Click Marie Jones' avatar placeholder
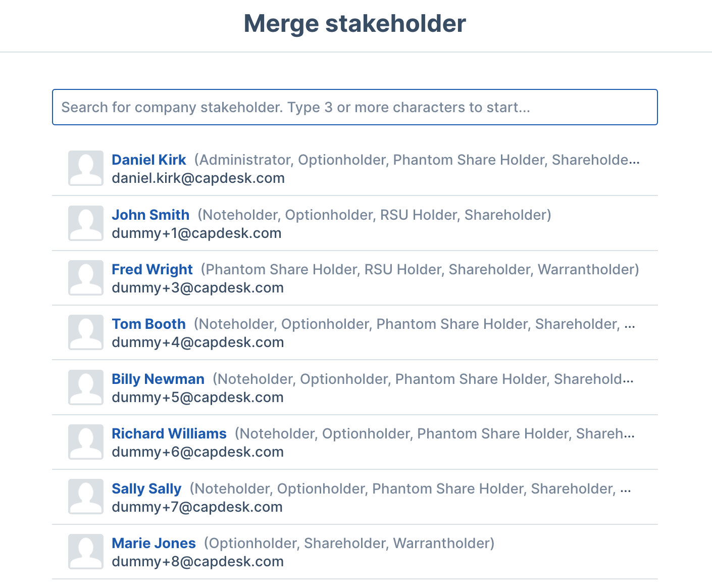The image size is (712, 588). point(86,552)
